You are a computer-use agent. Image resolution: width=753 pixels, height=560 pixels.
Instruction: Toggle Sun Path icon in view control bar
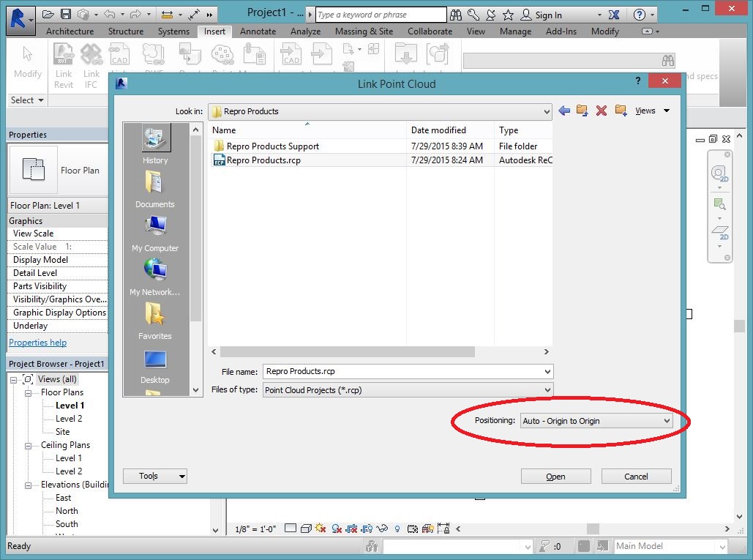point(321,529)
